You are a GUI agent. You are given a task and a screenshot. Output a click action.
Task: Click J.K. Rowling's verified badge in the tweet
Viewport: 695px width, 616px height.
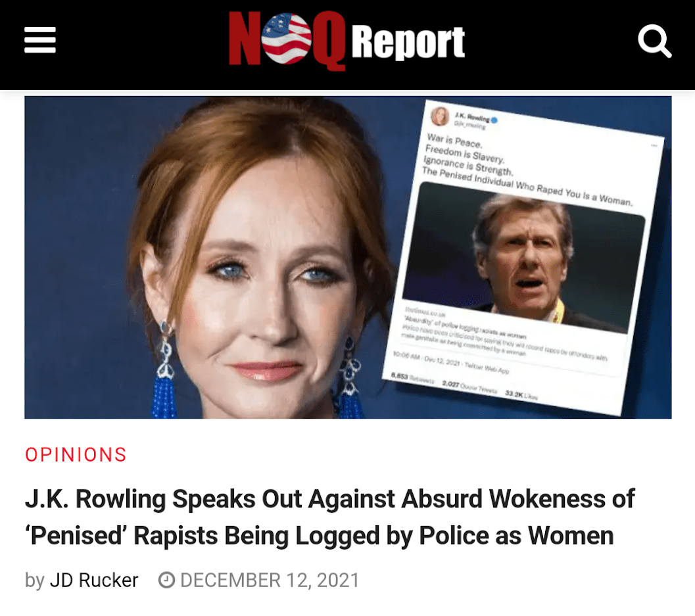coord(494,120)
